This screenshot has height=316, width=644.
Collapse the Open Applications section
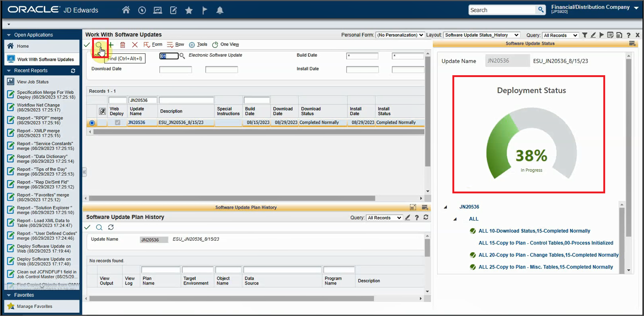point(9,35)
